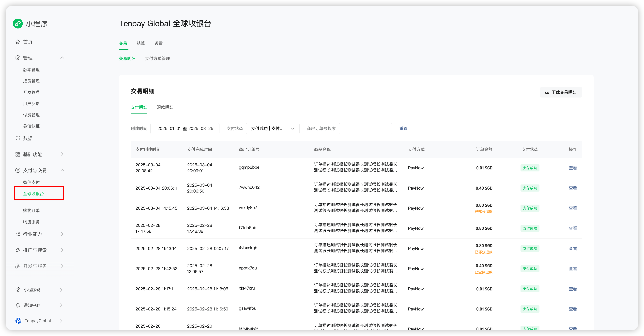Click the 商户订单号搜索 input field

pos(365,128)
